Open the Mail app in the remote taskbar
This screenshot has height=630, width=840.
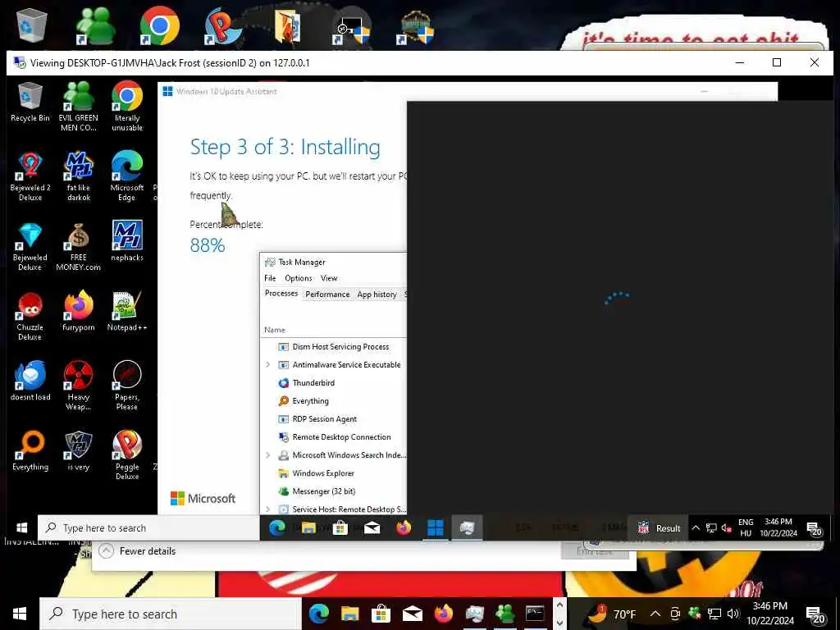(372, 527)
